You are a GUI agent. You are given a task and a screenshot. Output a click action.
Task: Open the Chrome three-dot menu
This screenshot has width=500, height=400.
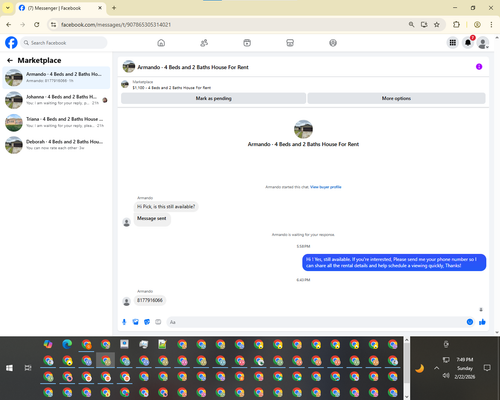[491, 25]
